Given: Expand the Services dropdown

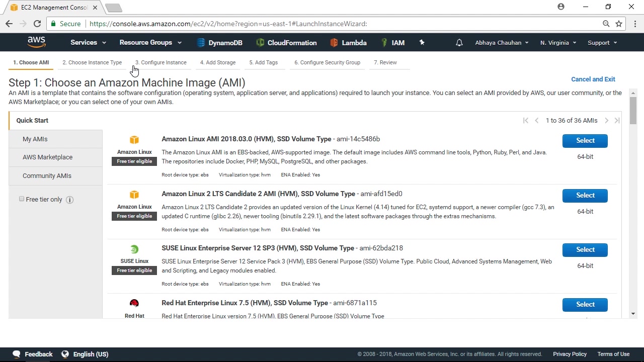Looking at the screenshot, I should click(x=88, y=43).
